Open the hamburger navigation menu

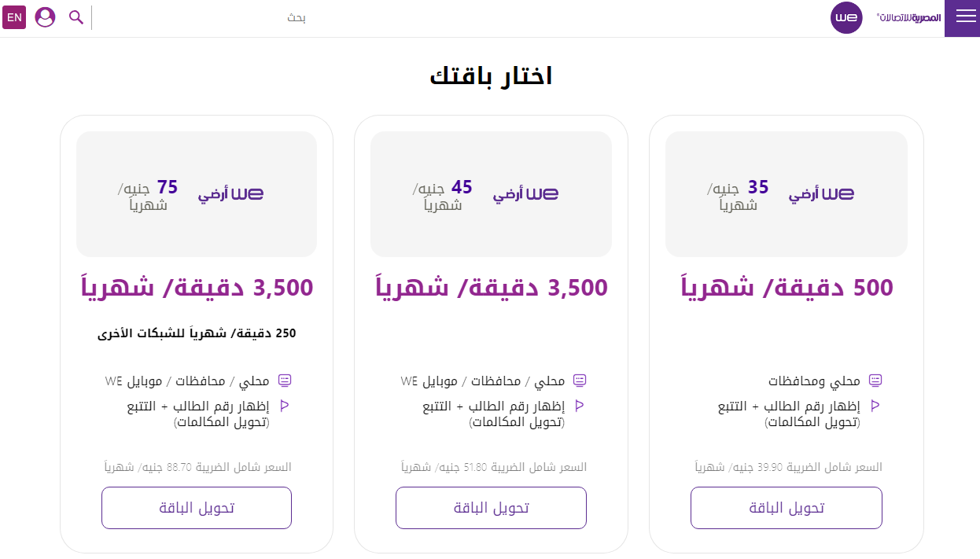click(x=965, y=17)
